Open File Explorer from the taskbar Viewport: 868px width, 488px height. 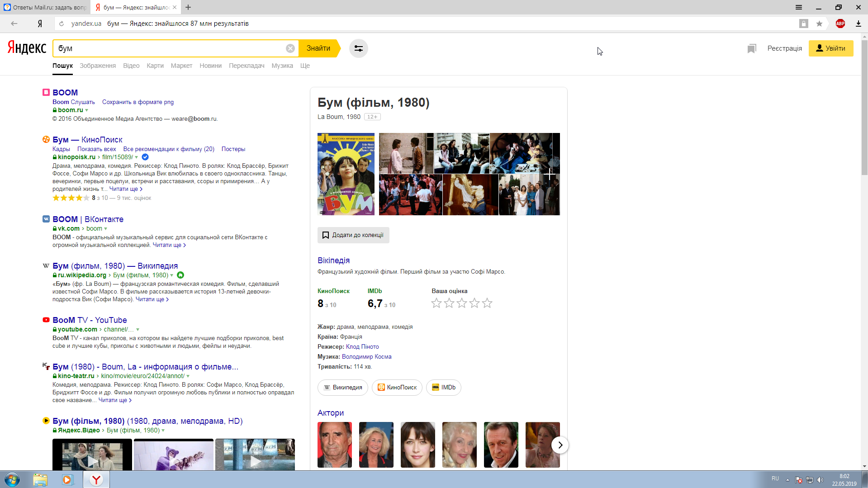click(x=40, y=479)
